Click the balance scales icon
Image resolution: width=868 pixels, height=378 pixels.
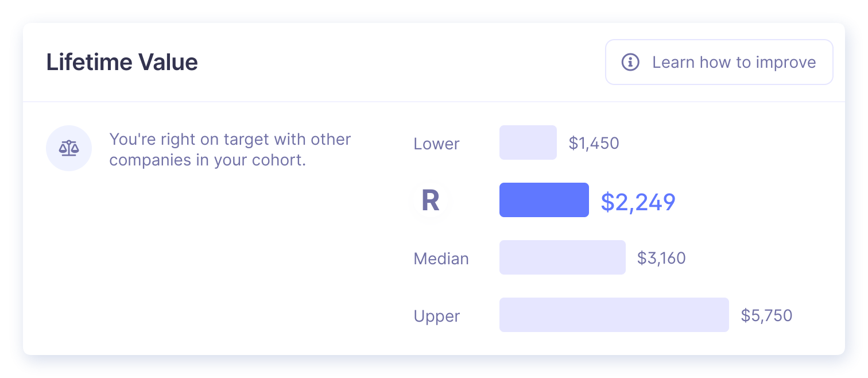pos(69,148)
